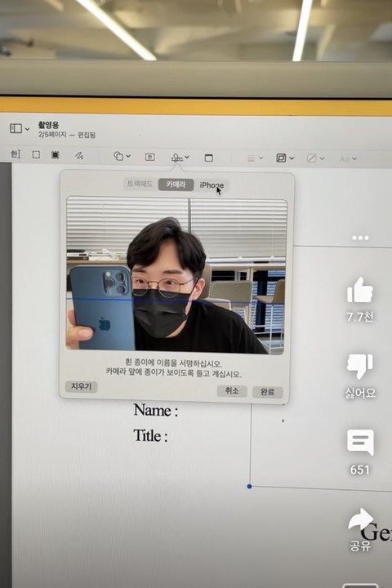Expand the sidebar view options chevron
This screenshot has width=392, height=588.
[x=28, y=129]
